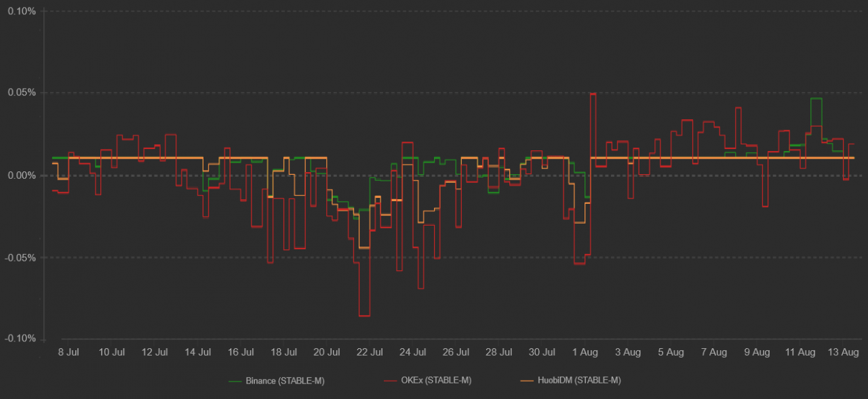This screenshot has height=399, width=868.
Task: Click the 7 Aug date tick label
Action: pyautogui.click(x=713, y=352)
